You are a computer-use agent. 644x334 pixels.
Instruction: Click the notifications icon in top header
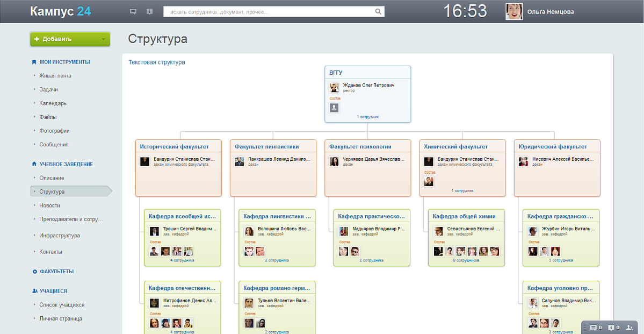[x=149, y=12]
